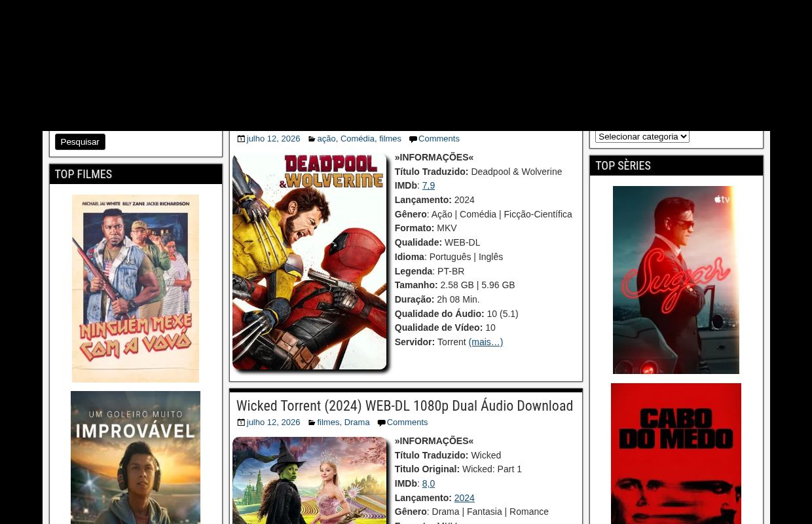Open the Wicked post date julho 12, 2026
The height and width of the screenshot is (524, 812).
coord(273,422)
